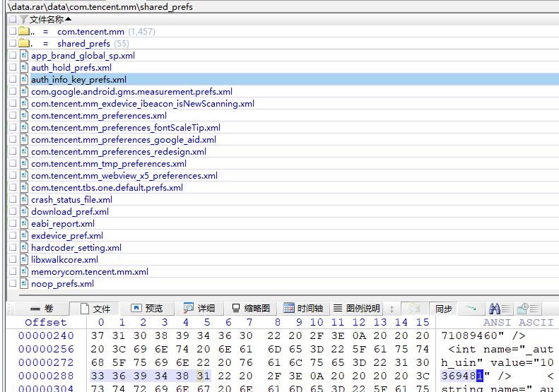Click the up-down arrows icon after 图例说明
Image resolution: width=559 pixels, height=392 pixels.
[392, 309]
